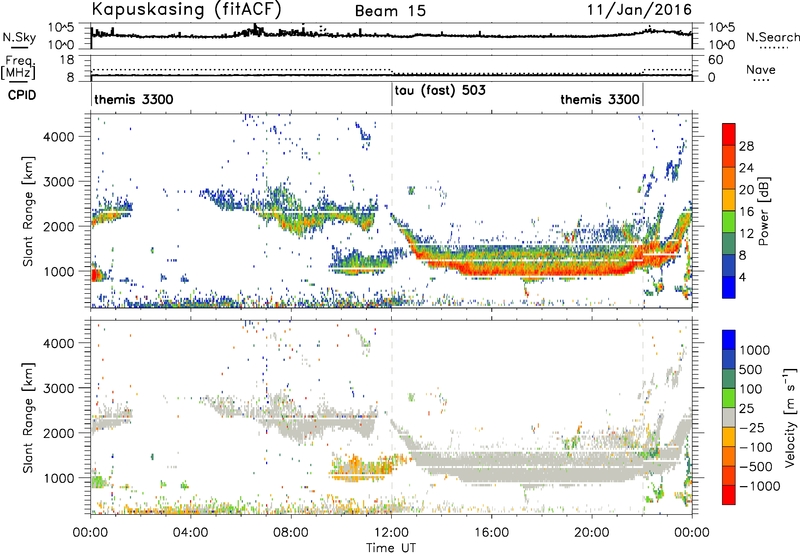Image resolution: width=800 pixels, height=554 pixels.
Task: Click the 'Time UT' axis title
Action: 391,548
